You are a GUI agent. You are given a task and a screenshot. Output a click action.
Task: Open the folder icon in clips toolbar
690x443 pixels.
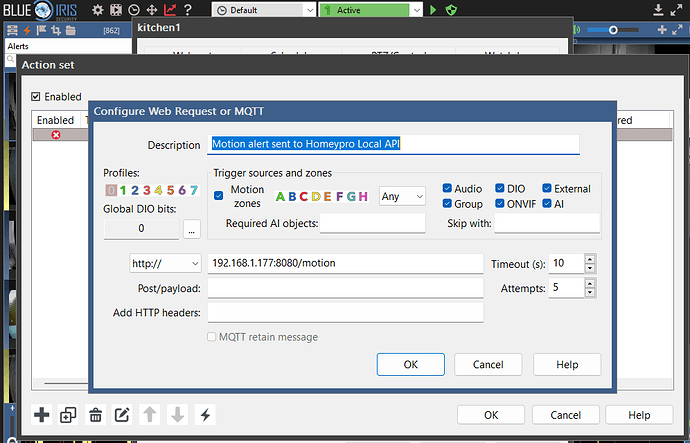tap(70, 30)
